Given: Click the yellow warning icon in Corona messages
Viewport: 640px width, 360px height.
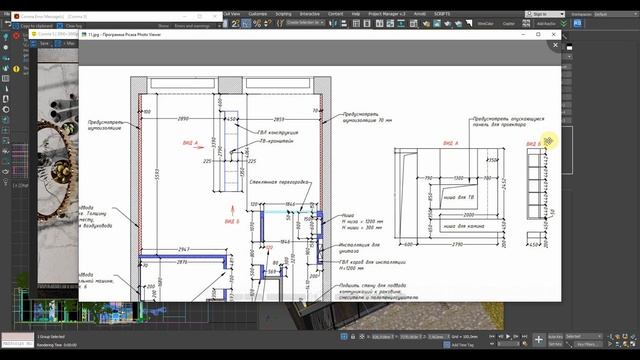Looking at the screenshot, I should [x=16, y=69].
